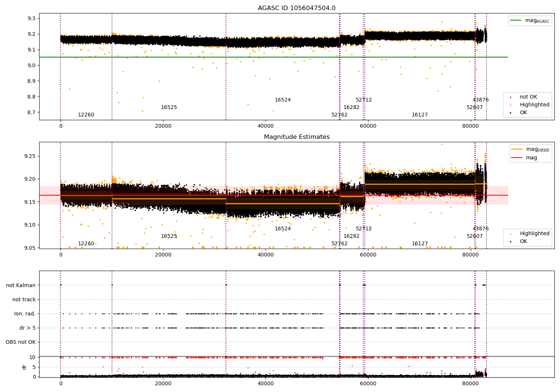Click the rotated 'dr' y-axis label
Viewport: 560px width, 392px height.
(x=24, y=367)
